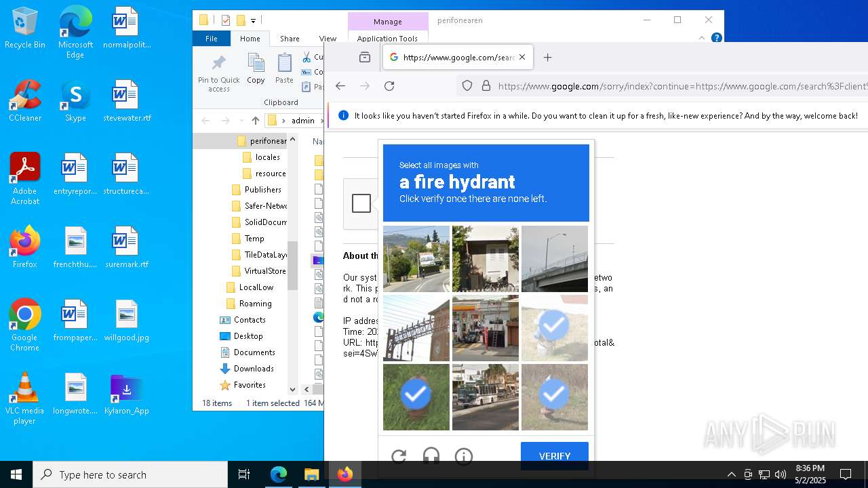
Task: Open the File menu in Explorer
Action: click(x=212, y=39)
